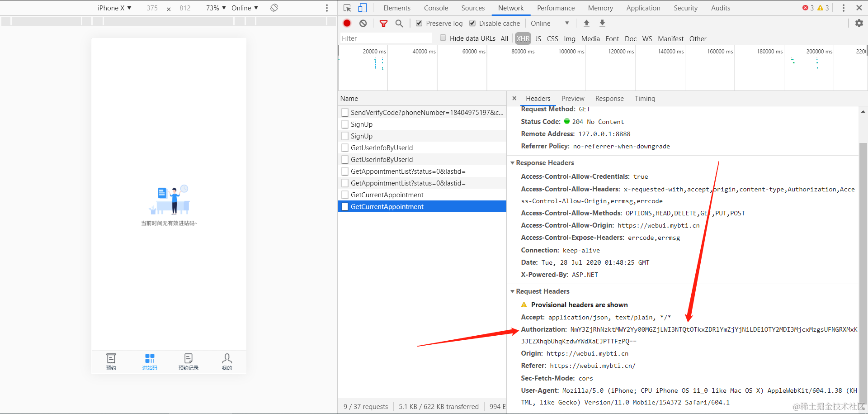Filter requests by Doc type
The width and height of the screenshot is (868, 414).
click(631, 38)
